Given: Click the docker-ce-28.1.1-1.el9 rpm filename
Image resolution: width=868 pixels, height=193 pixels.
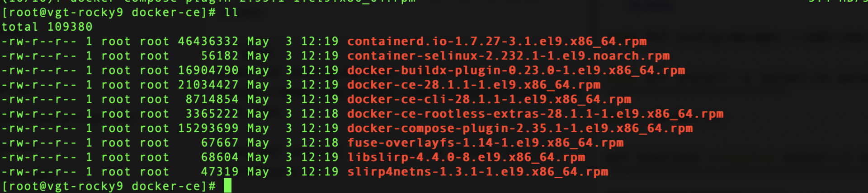Looking at the screenshot, I should coord(473,85).
